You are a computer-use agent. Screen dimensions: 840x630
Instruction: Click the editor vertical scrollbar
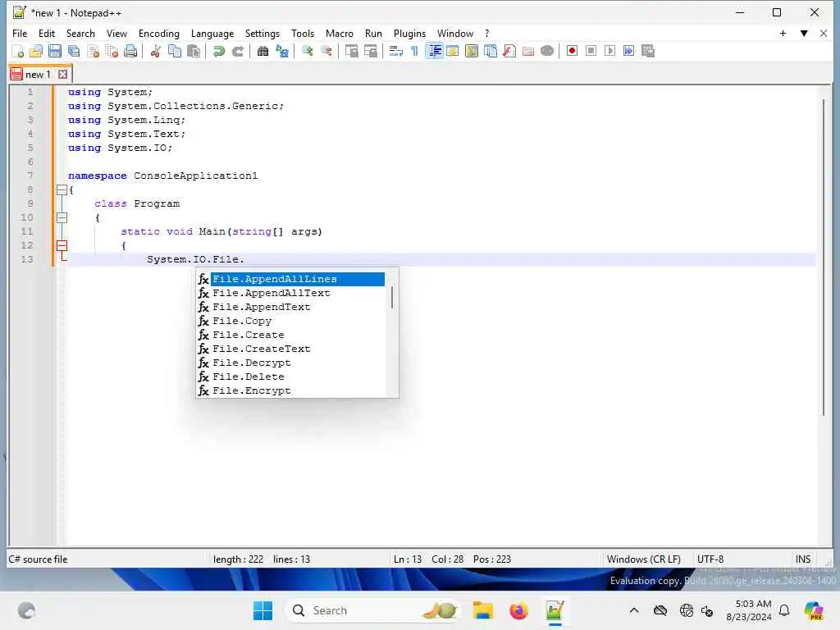[x=824, y=257]
